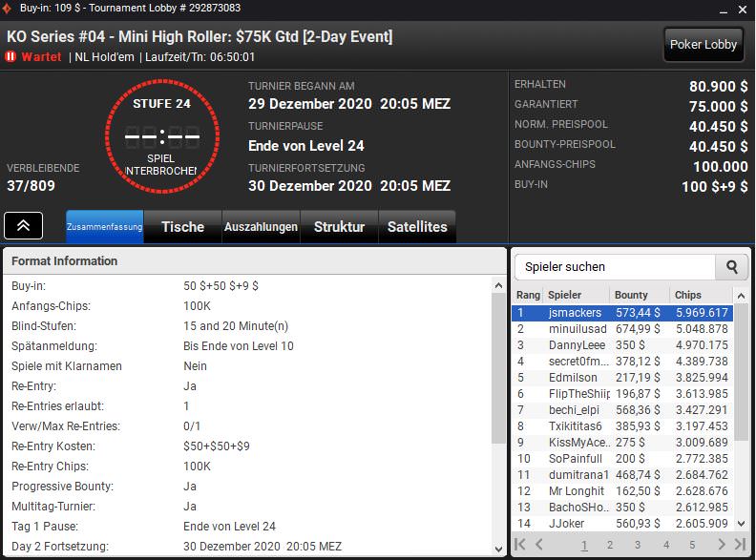Switch to the Auszahlungen tab

click(261, 227)
